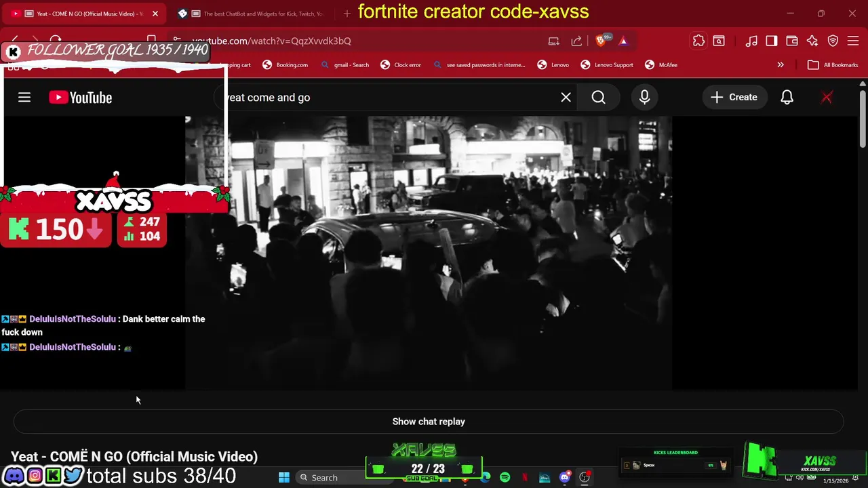Open the taskbar volume speaker icon
The image size is (868, 488).
pos(800,477)
